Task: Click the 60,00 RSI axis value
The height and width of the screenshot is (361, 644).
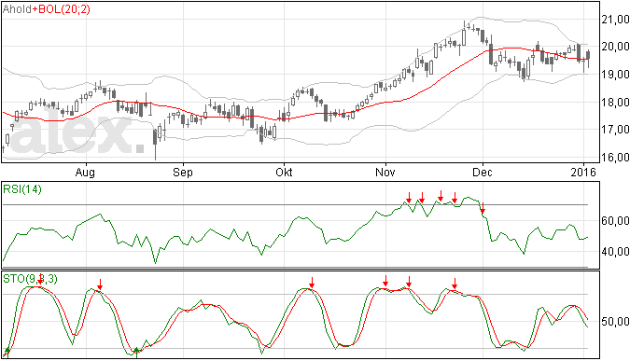Action: [616, 221]
